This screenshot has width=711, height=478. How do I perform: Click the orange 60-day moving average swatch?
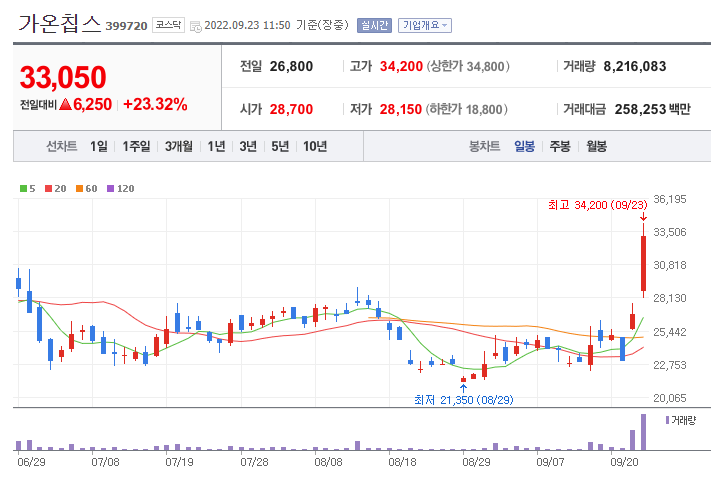tap(79, 189)
